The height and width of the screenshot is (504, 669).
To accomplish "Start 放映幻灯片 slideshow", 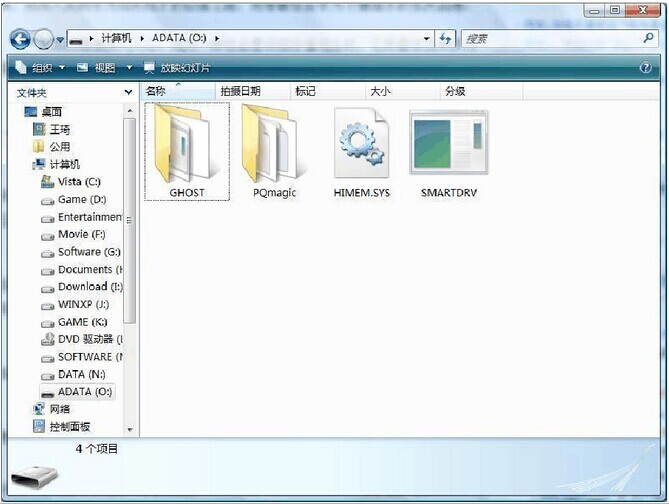I will [x=177, y=67].
